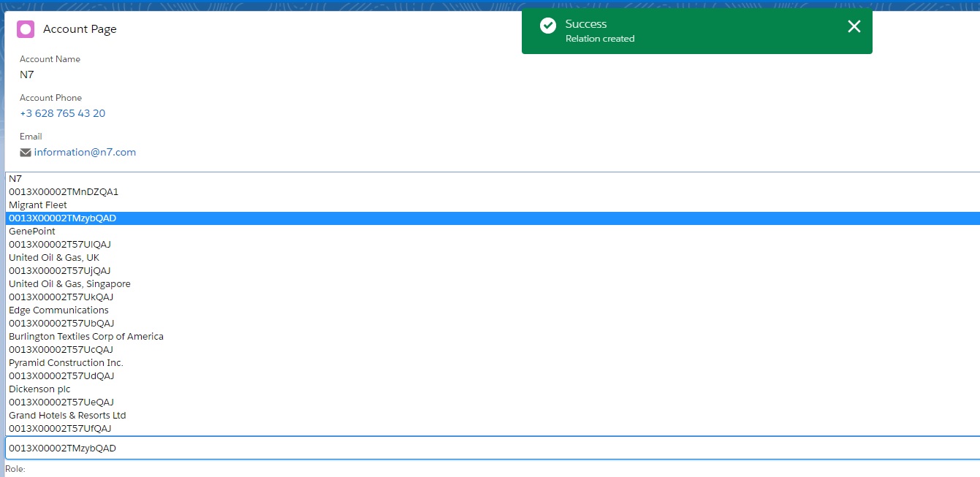The width and height of the screenshot is (980, 477).
Task: Select United Oil & Gas, UK
Action: tap(54, 257)
